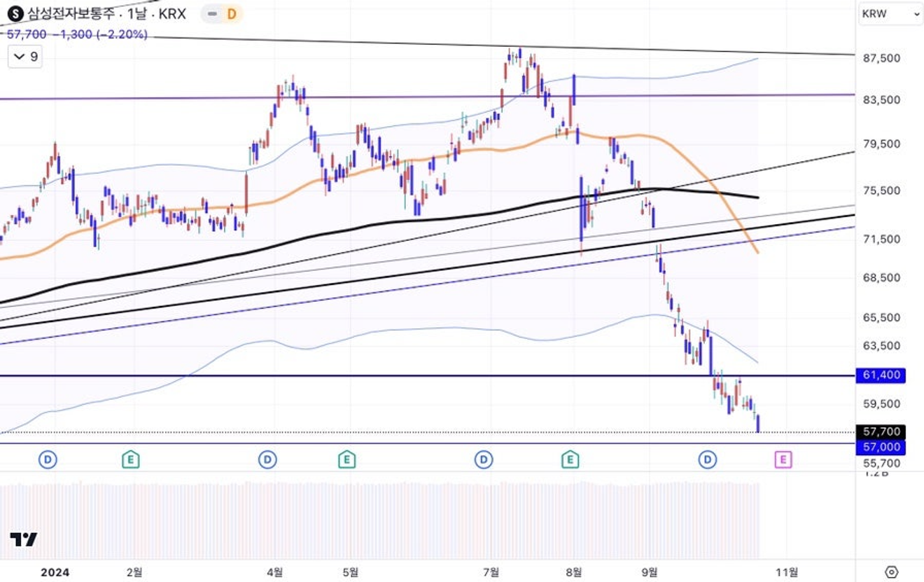Click the market status dash indicator
This screenshot has height=582, width=924.
(211, 13)
